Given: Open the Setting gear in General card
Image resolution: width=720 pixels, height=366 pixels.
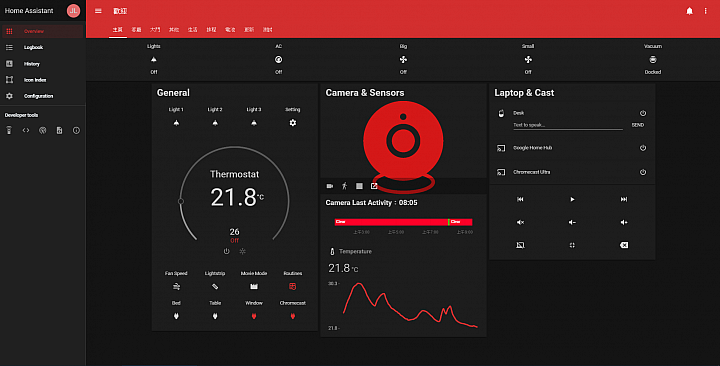Looking at the screenshot, I should (292, 123).
